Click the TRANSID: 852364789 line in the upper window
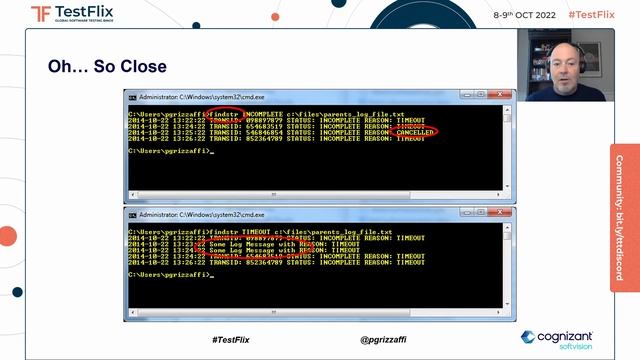Viewport: 640px width, 360px height. pyautogui.click(x=276, y=139)
